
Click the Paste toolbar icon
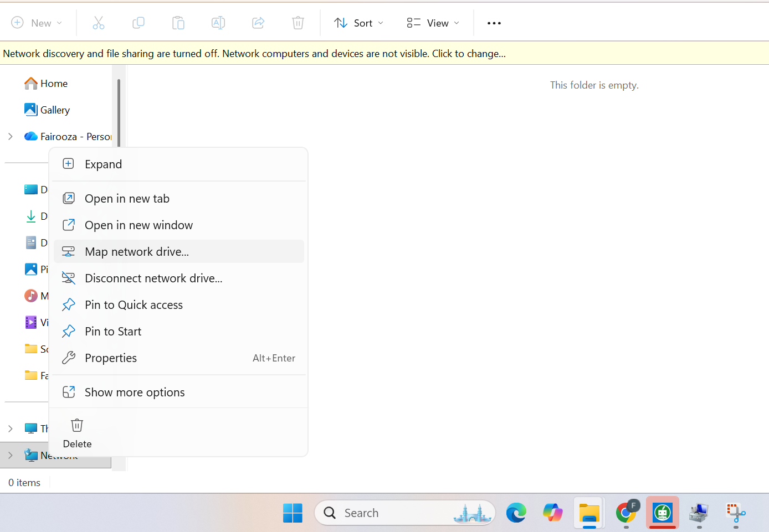(x=178, y=23)
